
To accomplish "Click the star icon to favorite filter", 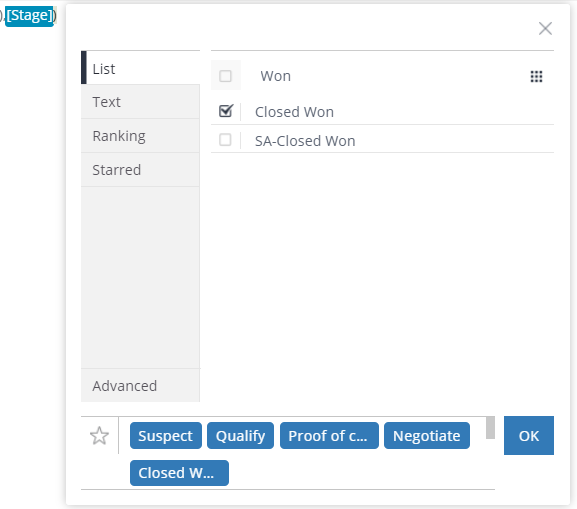I will coord(99,436).
